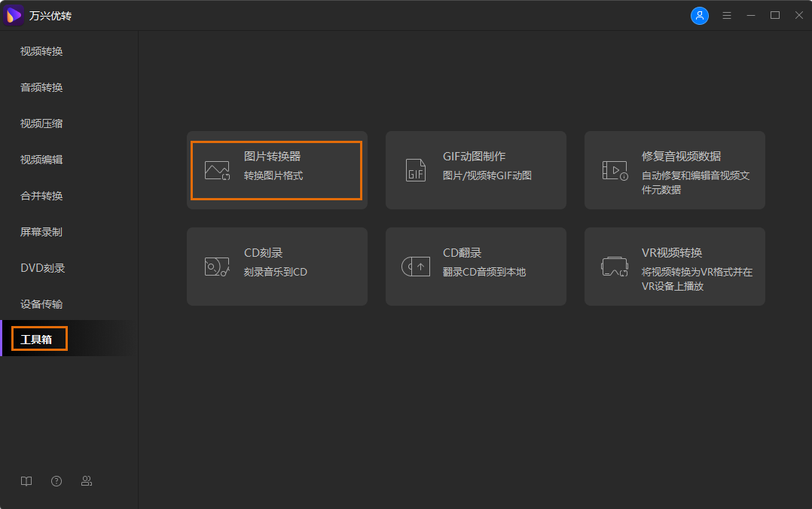Screen dimensions: 812x509
Task: Open the GIF动图制作 GIF maker tool
Action: pyautogui.click(x=475, y=170)
